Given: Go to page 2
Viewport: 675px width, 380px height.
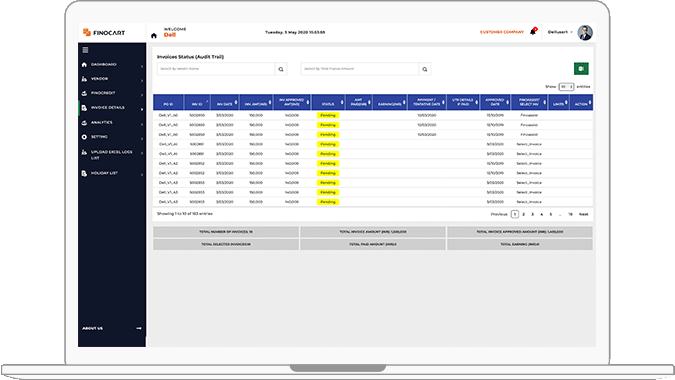Looking at the screenshot, I should click(x=524, y=214).
